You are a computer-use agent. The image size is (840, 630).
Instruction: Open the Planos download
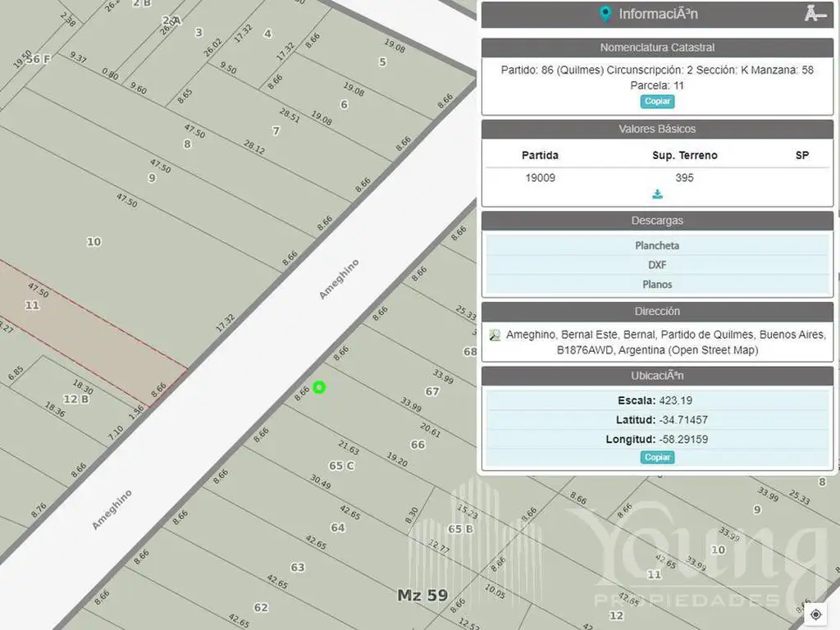657,285
